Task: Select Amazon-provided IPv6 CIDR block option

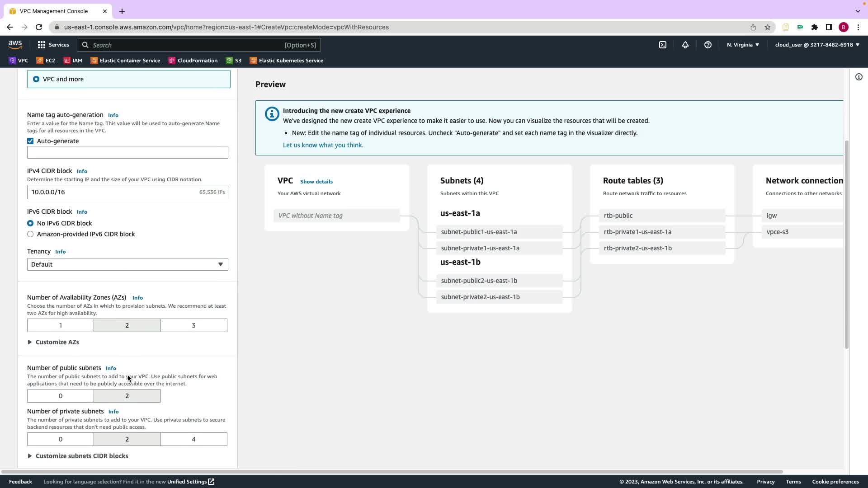Action: pyautogui.click(x=30, y=234)
